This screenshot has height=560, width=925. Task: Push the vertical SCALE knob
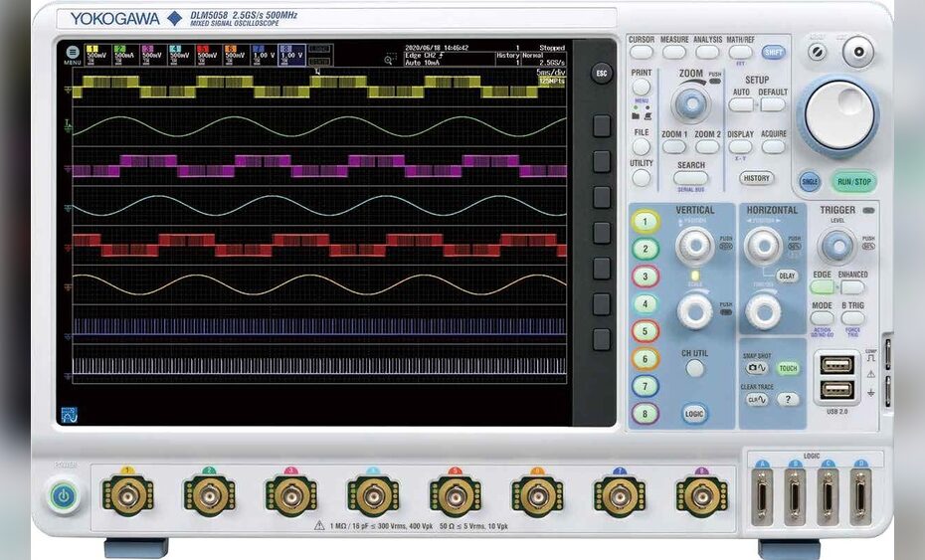695,311
